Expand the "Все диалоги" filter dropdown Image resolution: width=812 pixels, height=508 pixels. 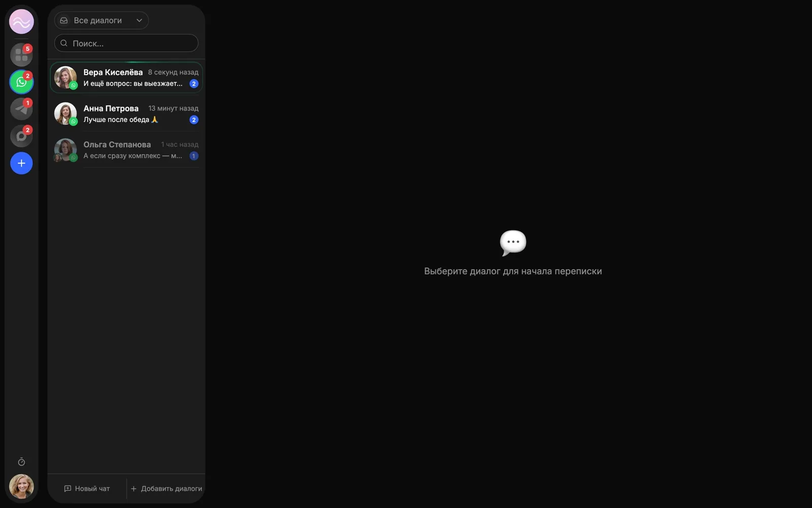click(x=101, y=20)
